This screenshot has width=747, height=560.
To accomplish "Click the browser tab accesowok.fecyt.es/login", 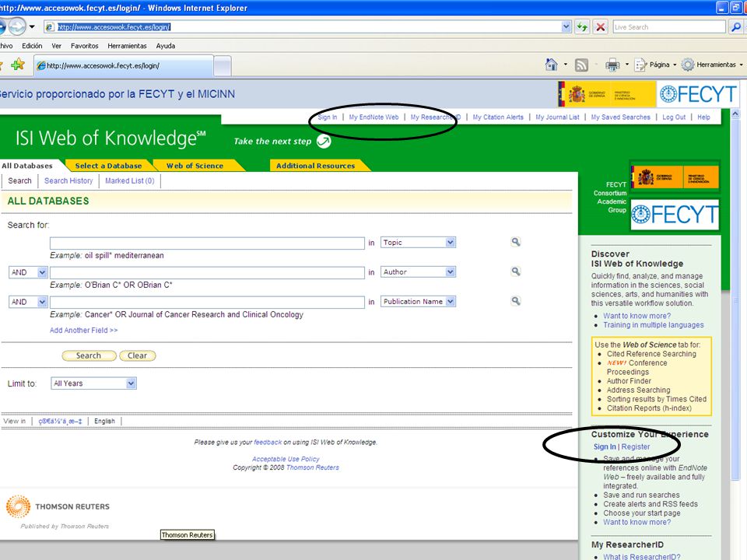I will pyautogui.click(x=124, y=65).
